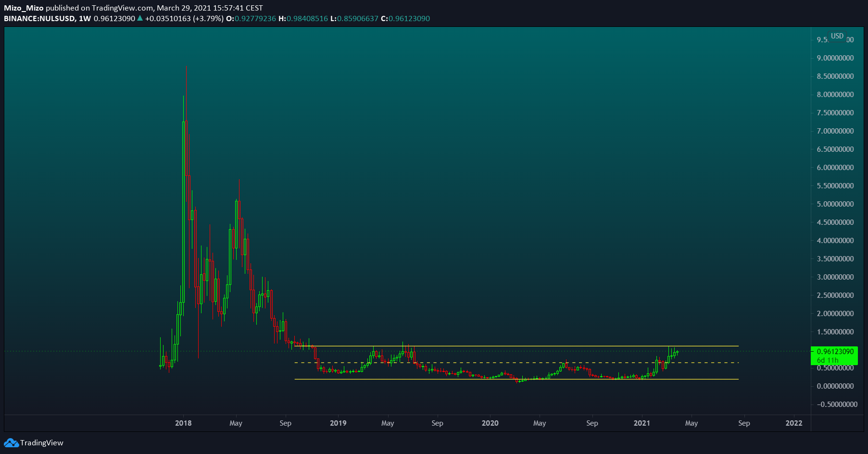The width and height of the screenshot is (868, 454).
Task: Click the 6d 11h countdown label
Action: [828, 360]
